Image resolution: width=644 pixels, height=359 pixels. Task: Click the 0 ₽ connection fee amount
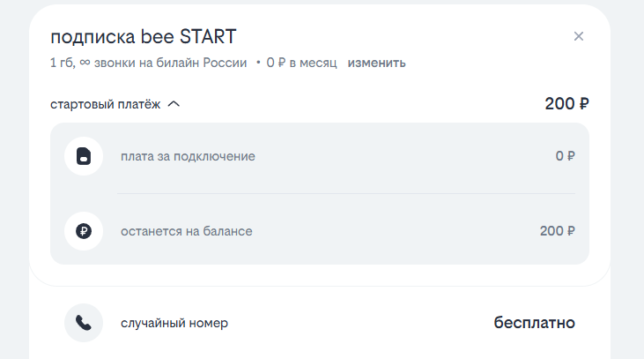coord(565,157)
